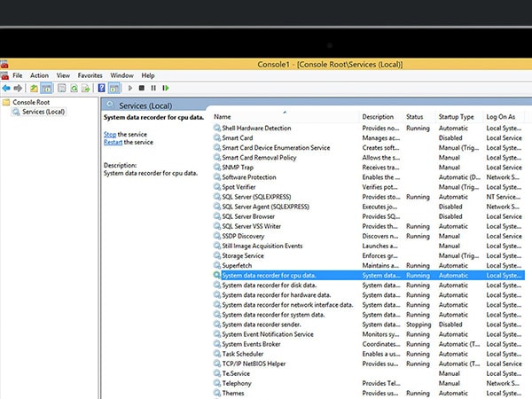
Task: Click the SQL Server Browser icon
Action: point(217,216)
